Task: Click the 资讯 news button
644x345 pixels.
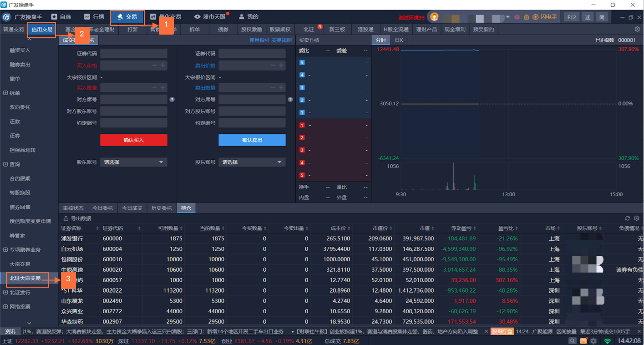Action: coord(10,331)
